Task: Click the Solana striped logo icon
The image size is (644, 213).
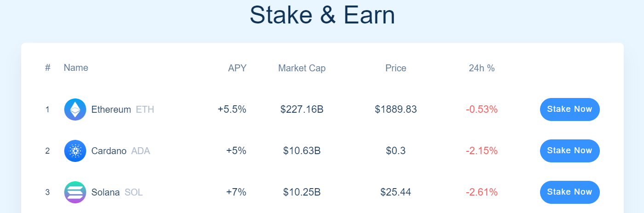Action: tap(75, 192)
